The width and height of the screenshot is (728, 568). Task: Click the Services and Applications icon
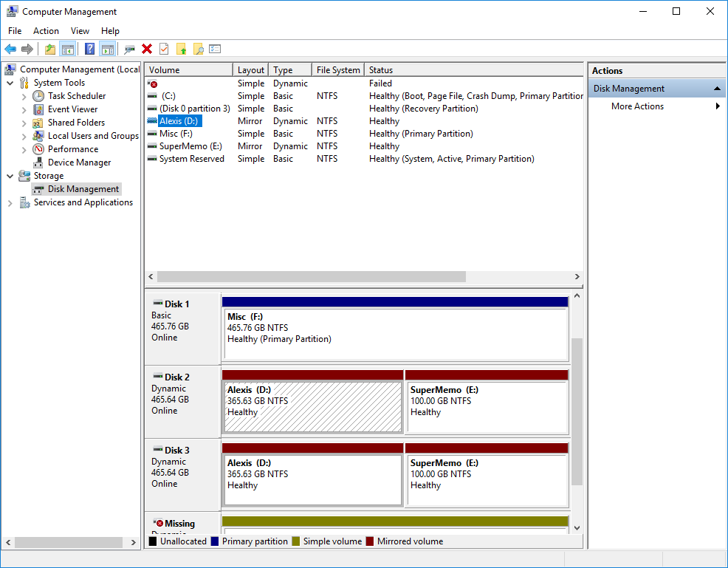tap(24, 203)
